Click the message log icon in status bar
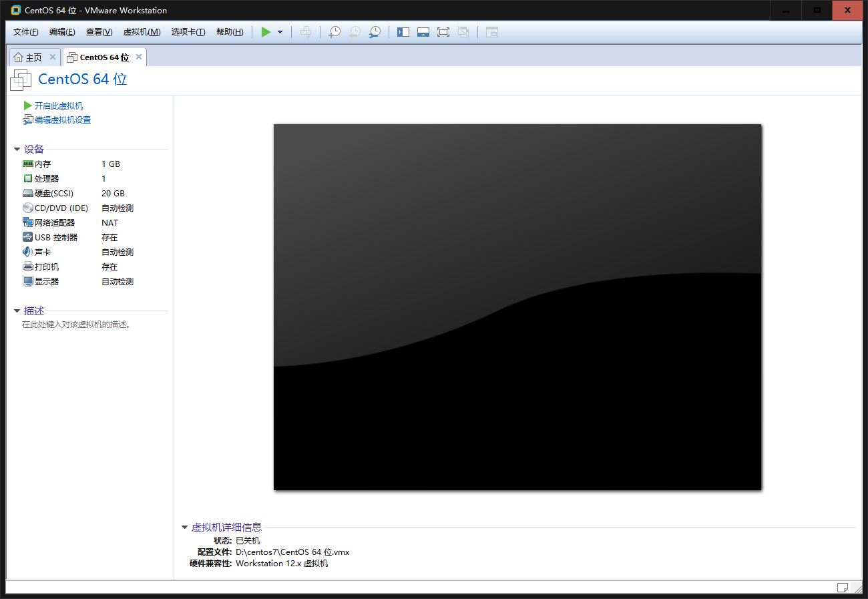Screen dimensions: 868x599 pyautogui.click(x=843, y=587)
